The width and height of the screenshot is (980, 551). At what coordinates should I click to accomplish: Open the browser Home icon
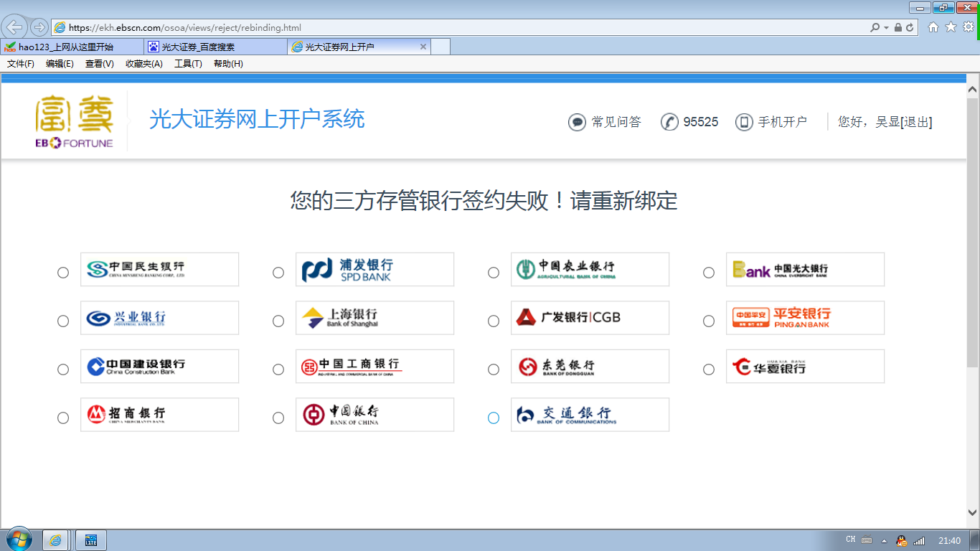(933, 27)
